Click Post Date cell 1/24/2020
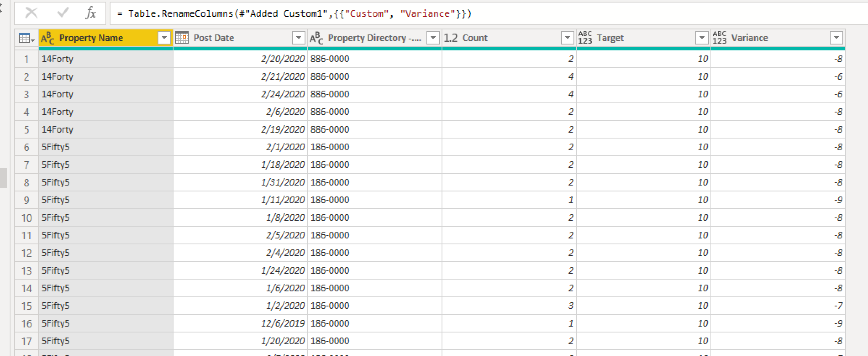Viewport: 868px width, 356px height. pyautogui.click(x=240, y=271)
